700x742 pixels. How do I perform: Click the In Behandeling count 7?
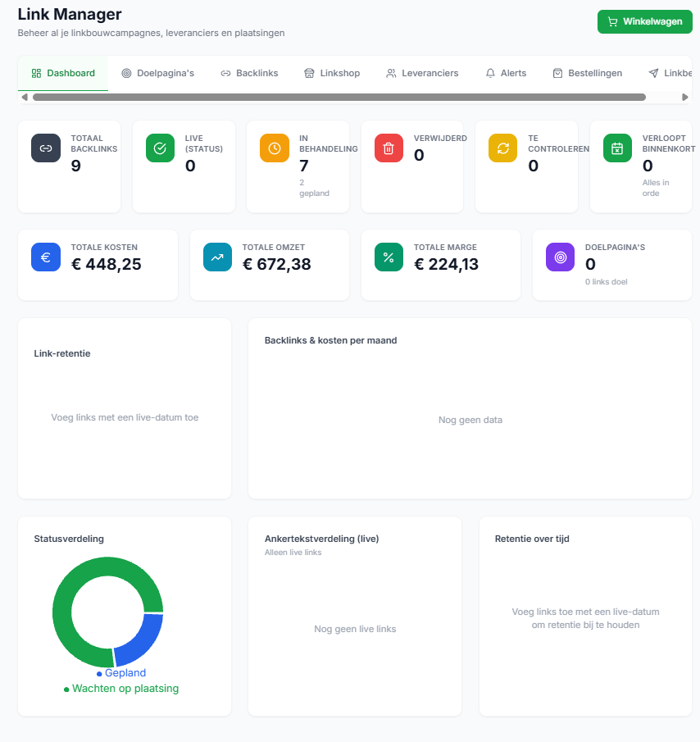tap(304, 166)
